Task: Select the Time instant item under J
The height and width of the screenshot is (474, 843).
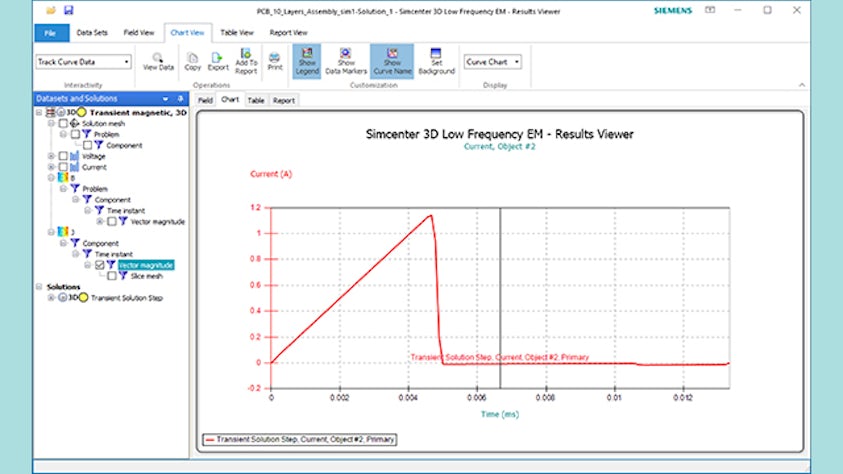Action: point(113,254)
